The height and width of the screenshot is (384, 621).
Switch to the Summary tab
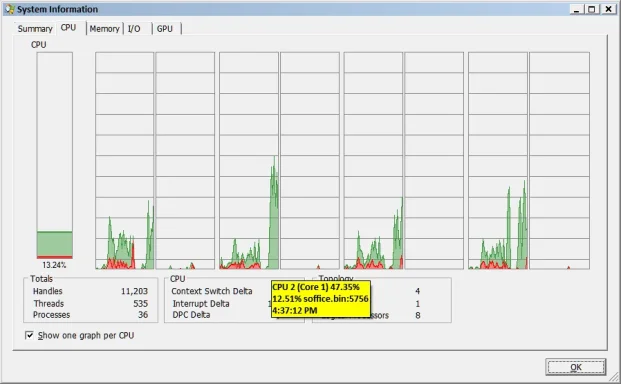(x=35, y=29)
